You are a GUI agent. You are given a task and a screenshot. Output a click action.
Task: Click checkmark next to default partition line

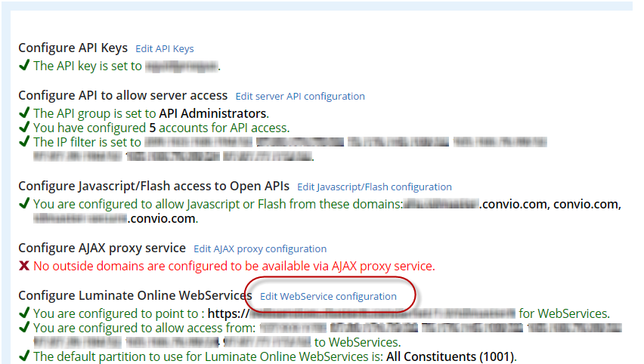[x=24, y=356]
